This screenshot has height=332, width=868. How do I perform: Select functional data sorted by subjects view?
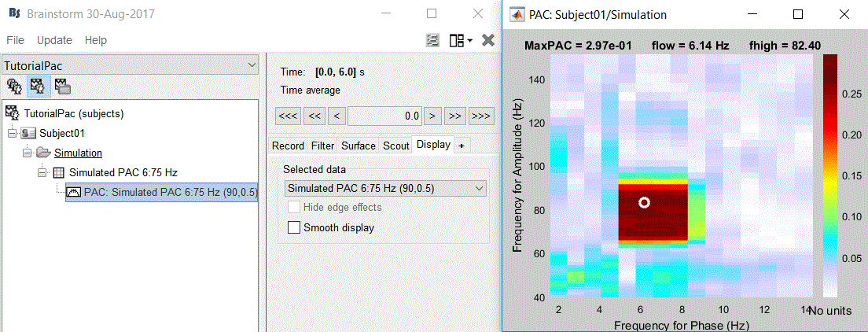click(x=37, y=87)
